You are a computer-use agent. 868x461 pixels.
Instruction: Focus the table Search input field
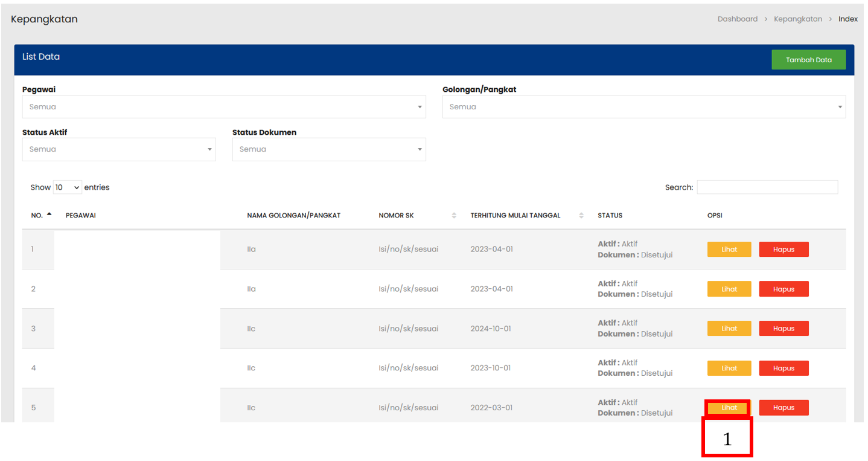(767, 187)
